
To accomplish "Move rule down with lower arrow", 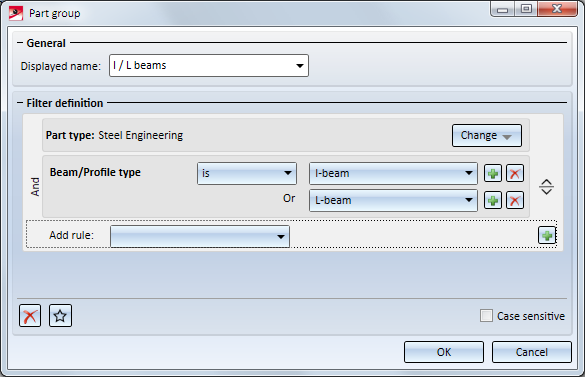I will coord(546,191).
